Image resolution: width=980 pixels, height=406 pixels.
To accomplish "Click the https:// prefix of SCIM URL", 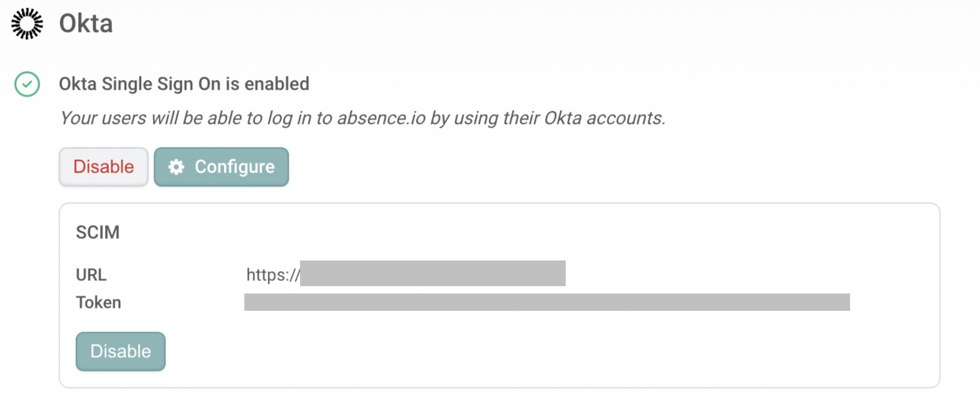I will (273, 275).
